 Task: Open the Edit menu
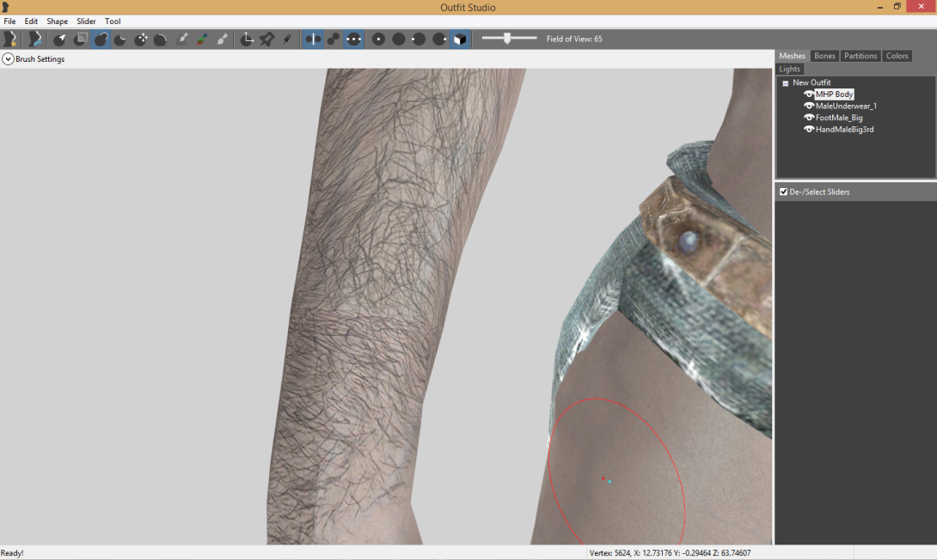pos(31,21)
